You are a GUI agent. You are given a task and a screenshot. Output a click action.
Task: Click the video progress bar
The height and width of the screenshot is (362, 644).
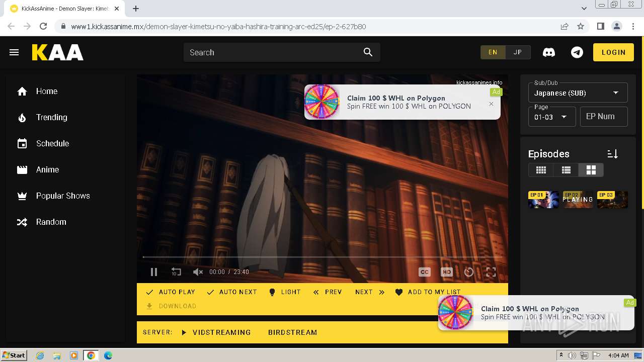click(x=323, y=257)
